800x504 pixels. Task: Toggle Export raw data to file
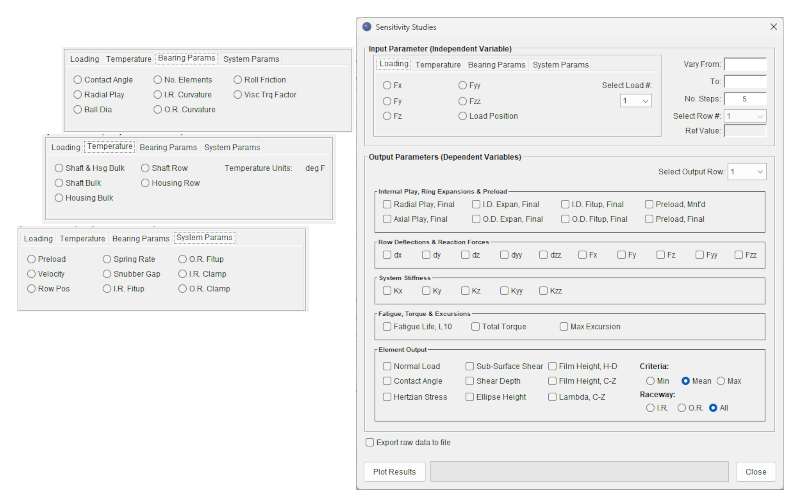(370, 441)
